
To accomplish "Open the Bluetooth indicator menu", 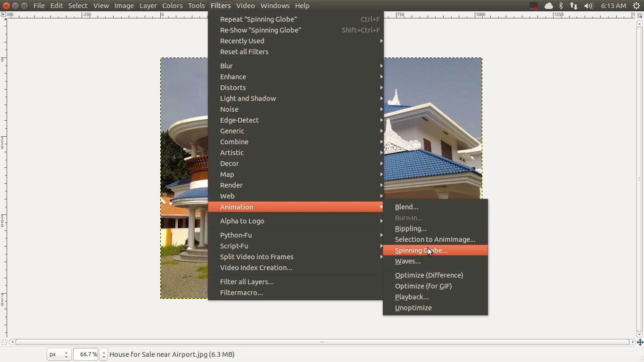I will (x=561, y=6).
